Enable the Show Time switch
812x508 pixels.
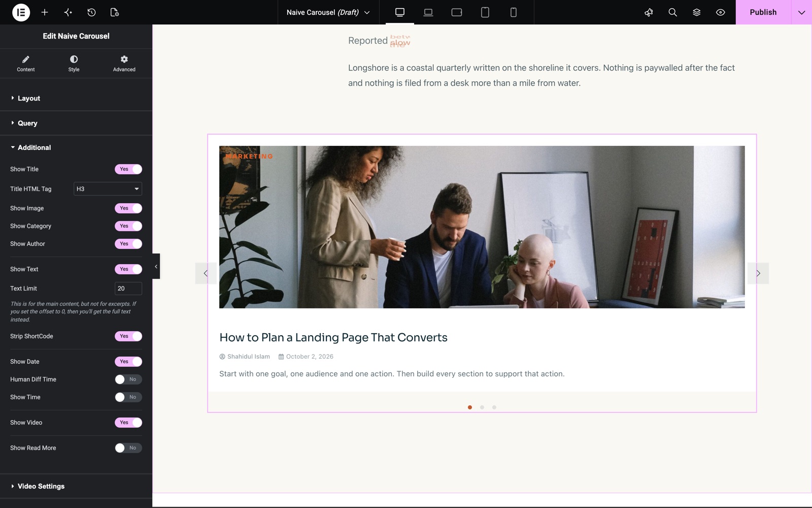click(x=128, y=397)
